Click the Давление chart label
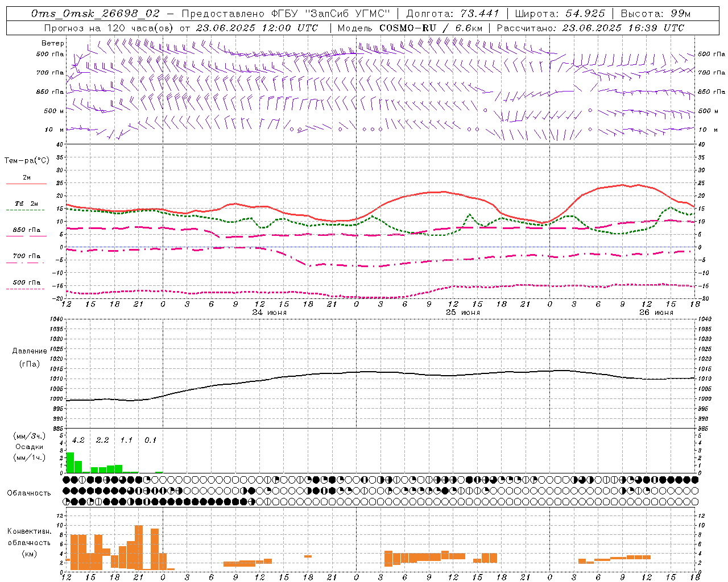The image size is (728, 582). [29, 351]
